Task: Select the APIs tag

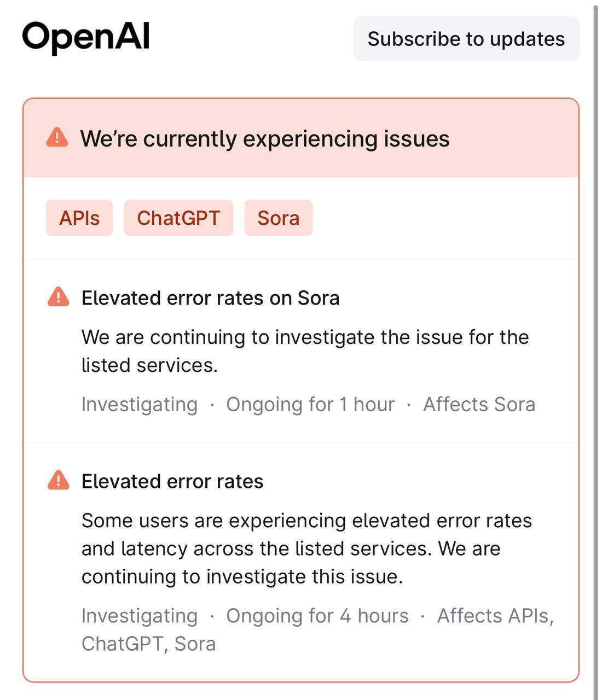Action: point(79,218)
